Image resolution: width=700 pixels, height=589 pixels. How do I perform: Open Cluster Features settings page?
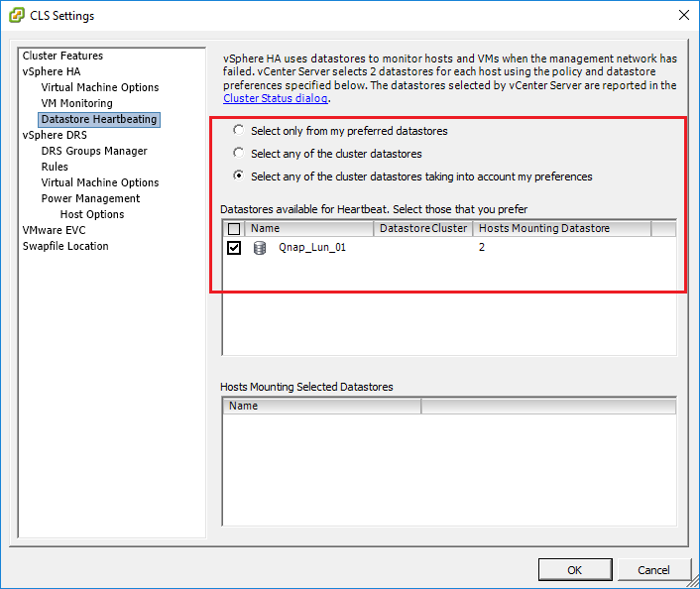coord(62,56)
